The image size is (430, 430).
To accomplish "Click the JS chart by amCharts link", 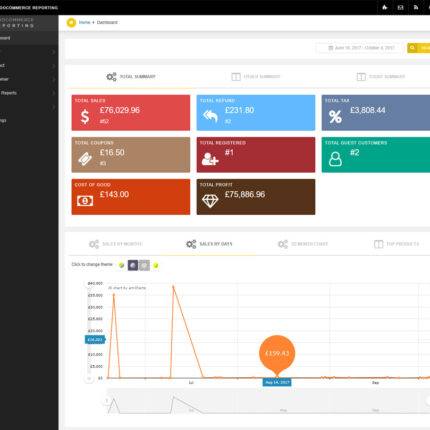I will click(127, 288).
